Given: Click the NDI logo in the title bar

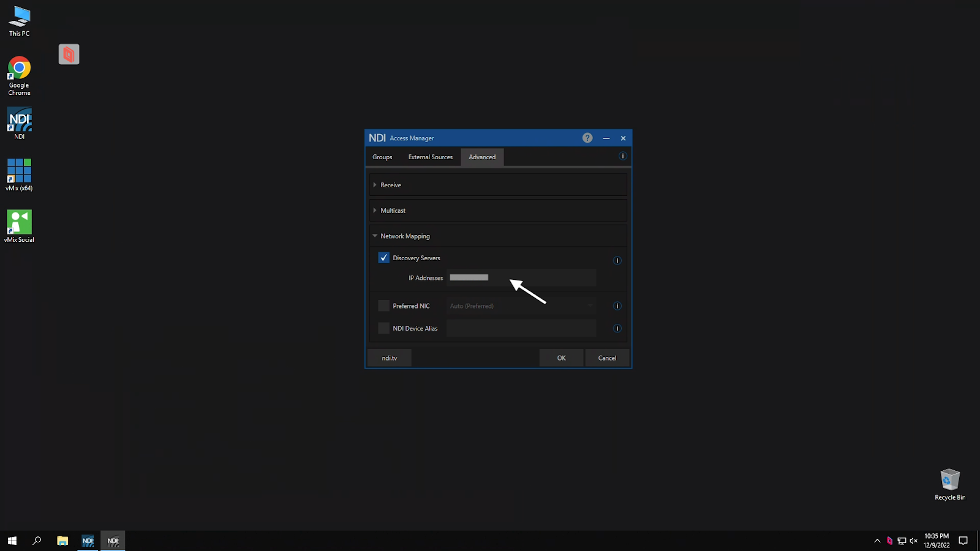Looking at the screenshot, I should pyautogui.click(x=377, y=138).
